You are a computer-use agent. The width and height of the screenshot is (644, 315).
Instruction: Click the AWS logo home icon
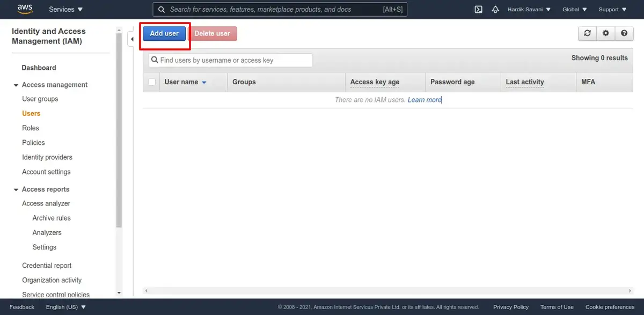pos(25,9)
